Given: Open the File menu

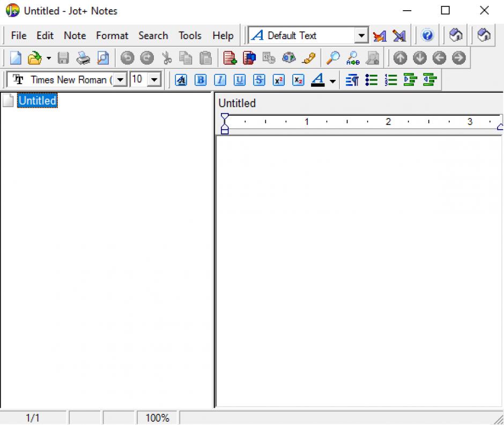Looking at the screenshot, I should tap(18, 36).
